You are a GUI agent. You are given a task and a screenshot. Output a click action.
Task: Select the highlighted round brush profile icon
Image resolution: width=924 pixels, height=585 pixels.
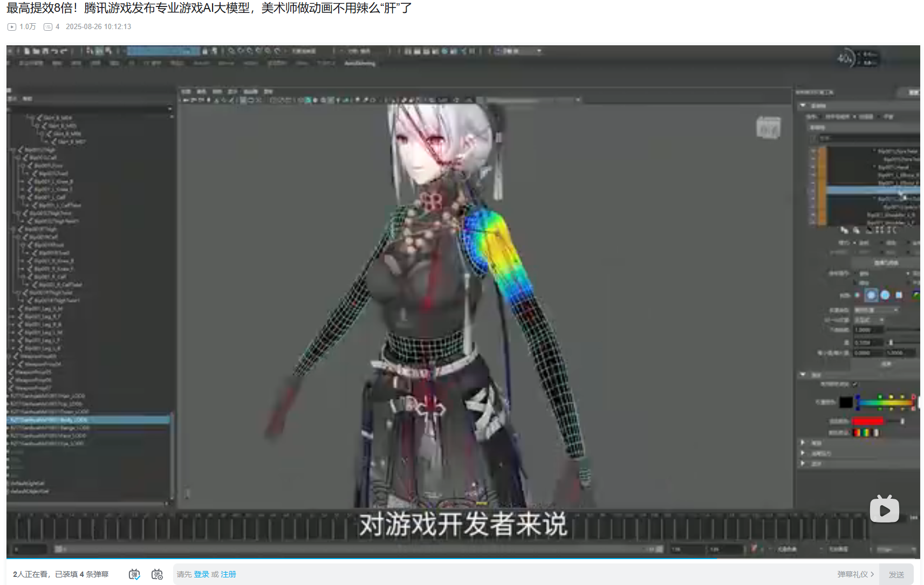(x=871, y=295)
